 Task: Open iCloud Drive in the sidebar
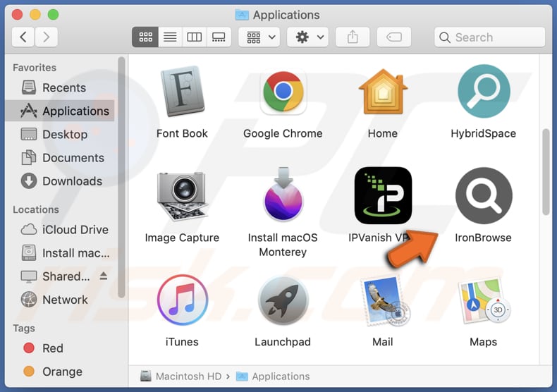pos(60,229)
